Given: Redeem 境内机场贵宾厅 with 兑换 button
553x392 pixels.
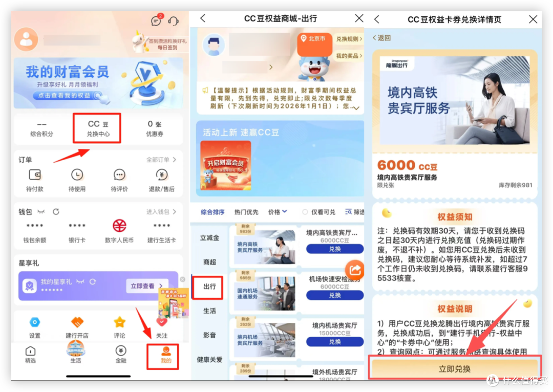Looking at the screenshot, I should (x=335, y=341).
